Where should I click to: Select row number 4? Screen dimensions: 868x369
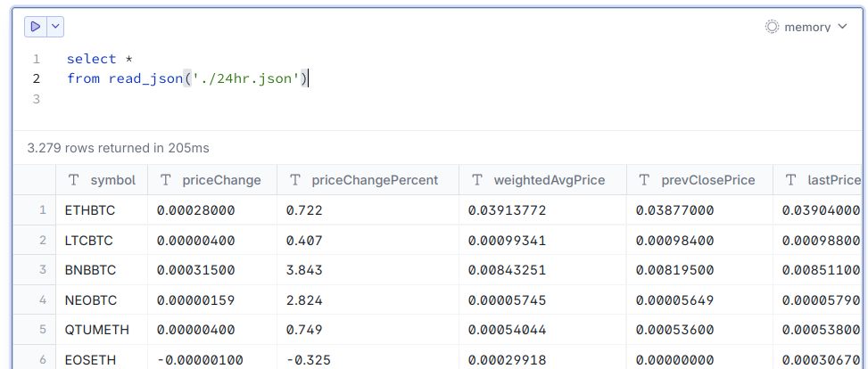pyautogui.click(x=34, y=299)
